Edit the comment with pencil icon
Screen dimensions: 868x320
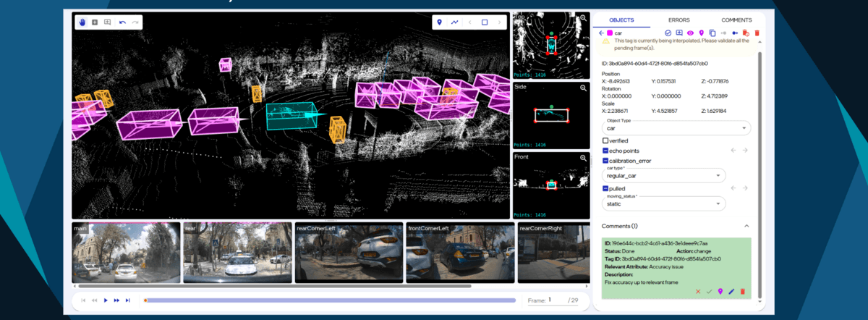[x=731, y=291]
